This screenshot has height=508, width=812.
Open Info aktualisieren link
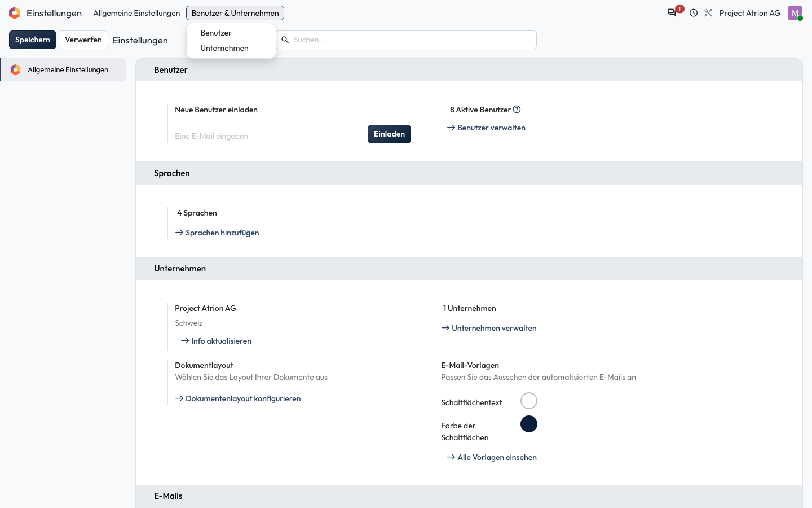click(216, 341)
